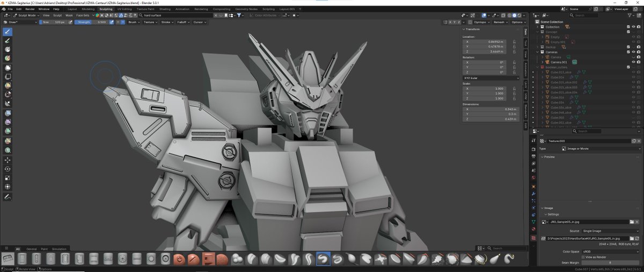644x272 pixels.
Task: Select the Paint asset shelf catalog
Action: pyautogui.click(x=45, y=249)
